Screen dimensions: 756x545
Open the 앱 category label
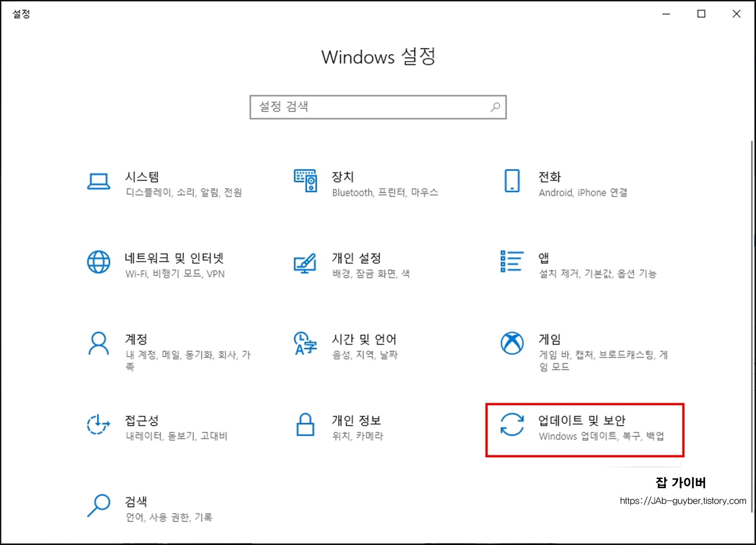tap(544, 258)
